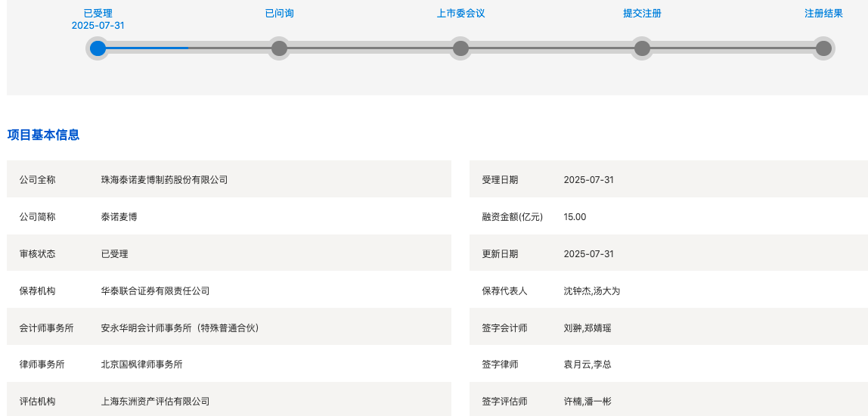
Task: Click the 评估机构 field label
Action: click(x=38, y=402)
